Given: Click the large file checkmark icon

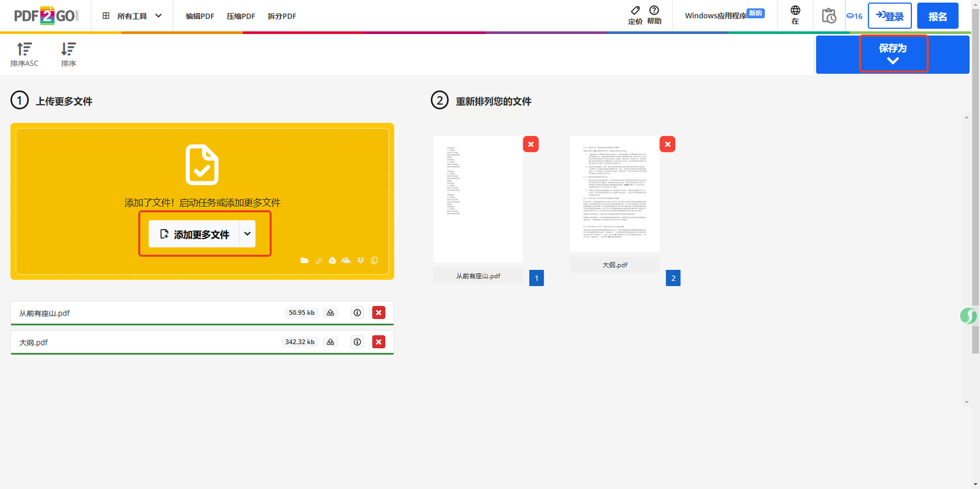Looking at the screenshot, I should tap(202, 165).
